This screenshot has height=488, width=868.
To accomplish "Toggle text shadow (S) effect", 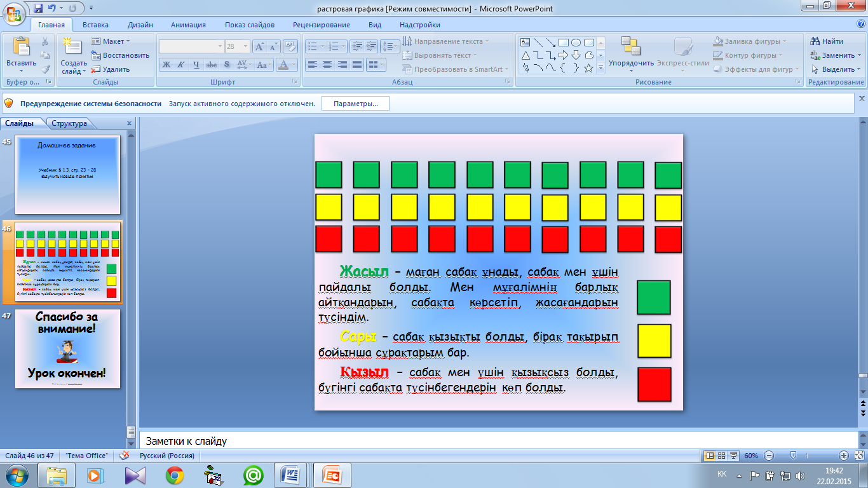I will 227,64.
